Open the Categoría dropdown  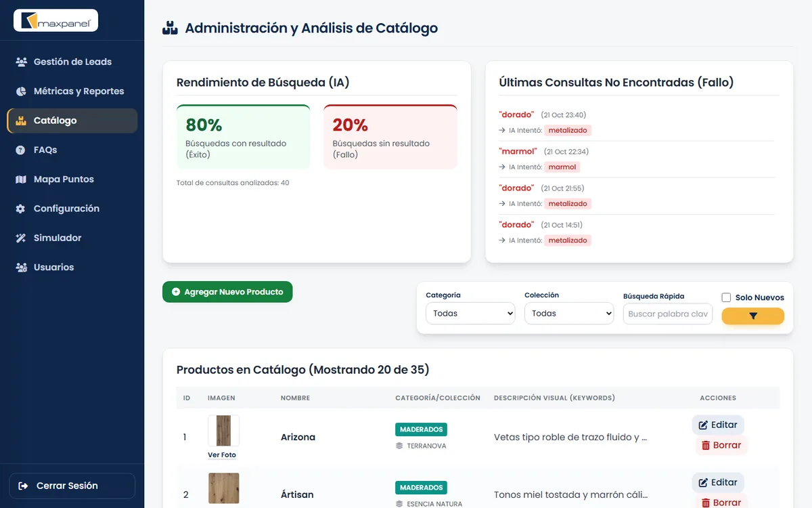point(470,314)
